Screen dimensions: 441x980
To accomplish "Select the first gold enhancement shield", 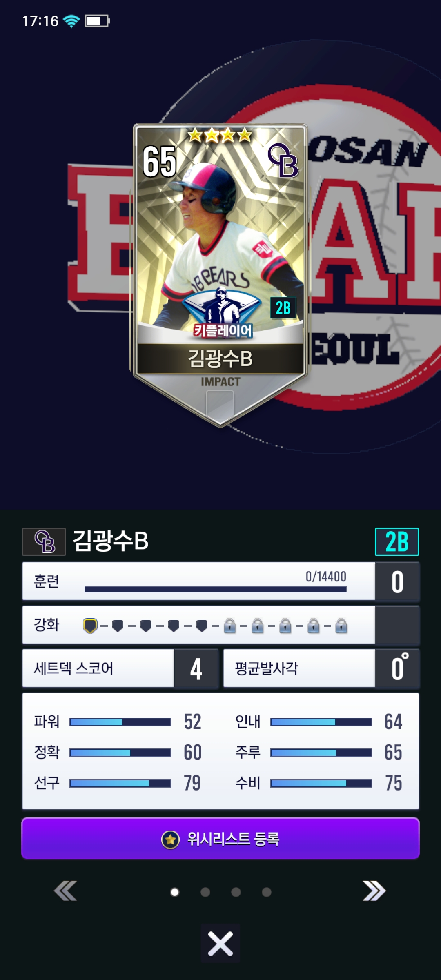I will 90,626.
